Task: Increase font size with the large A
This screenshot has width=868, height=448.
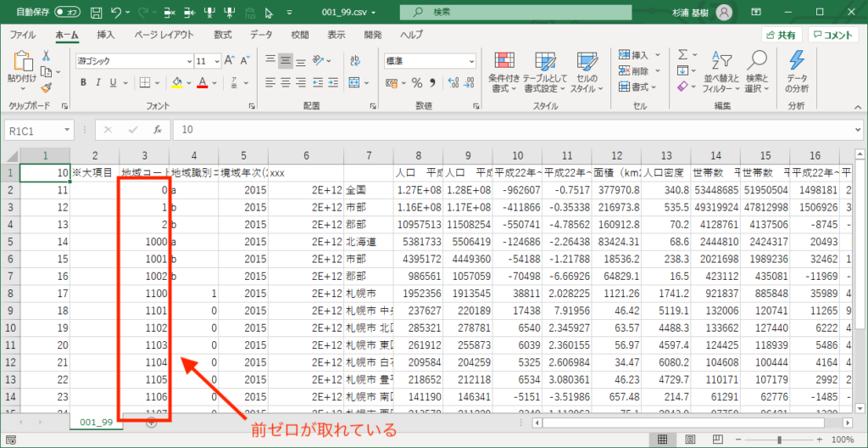Action: click(230, 60)
